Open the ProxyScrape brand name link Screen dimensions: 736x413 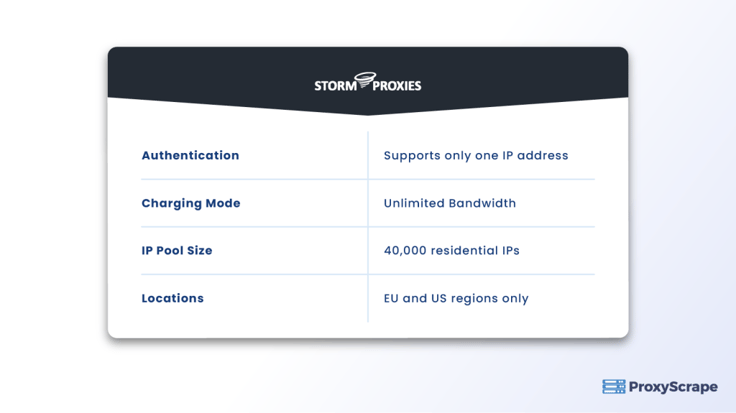click(x=673, y=387)
